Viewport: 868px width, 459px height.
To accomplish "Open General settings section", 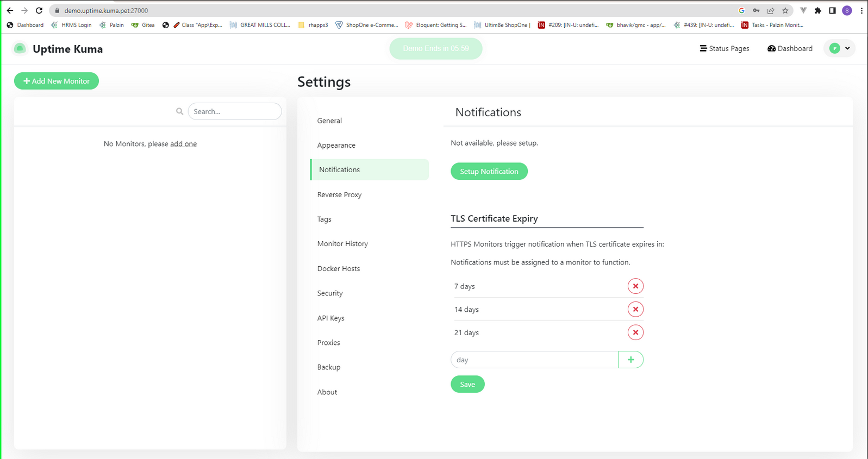I will tap(370, 121).
